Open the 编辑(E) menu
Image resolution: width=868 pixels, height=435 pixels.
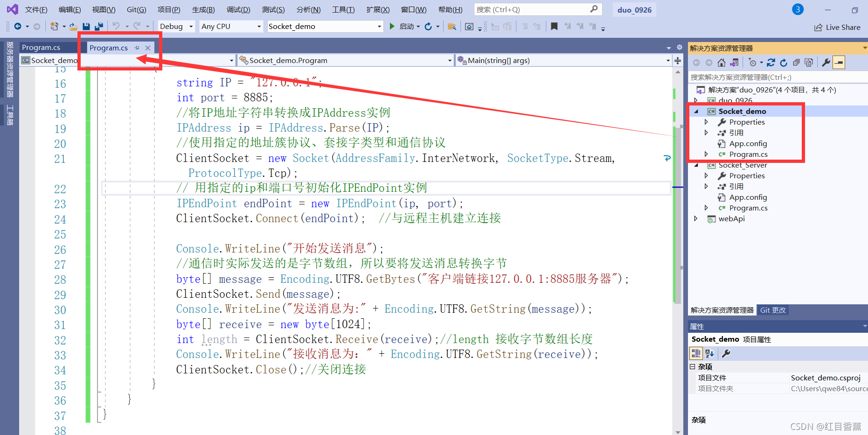pos(69,10)
